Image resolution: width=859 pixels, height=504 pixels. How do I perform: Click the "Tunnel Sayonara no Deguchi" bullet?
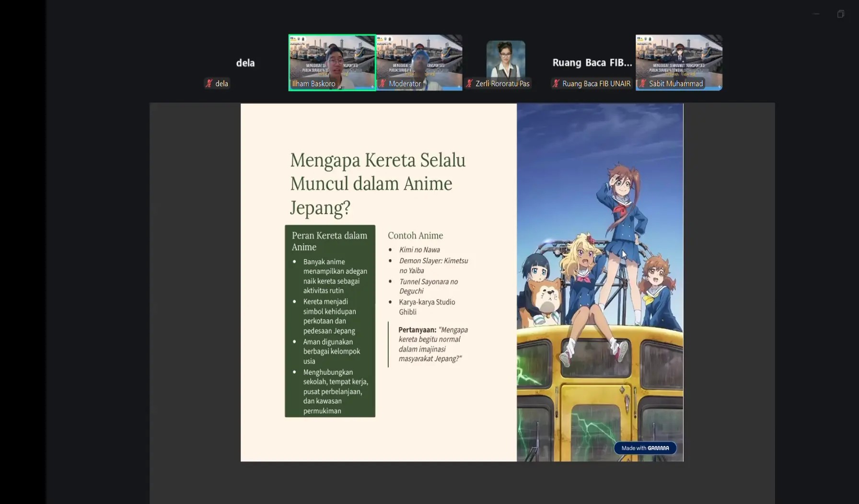tap(429, 286)
